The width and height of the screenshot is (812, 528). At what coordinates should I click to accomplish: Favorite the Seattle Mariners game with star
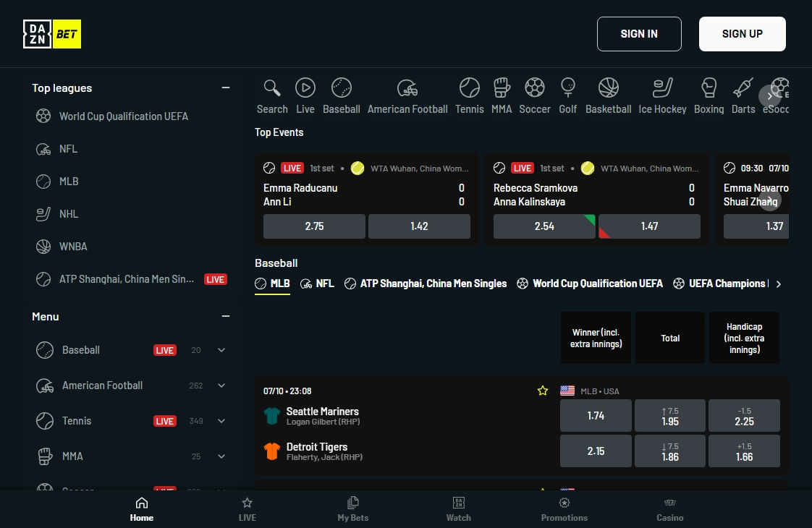click(x=542, y=391)
